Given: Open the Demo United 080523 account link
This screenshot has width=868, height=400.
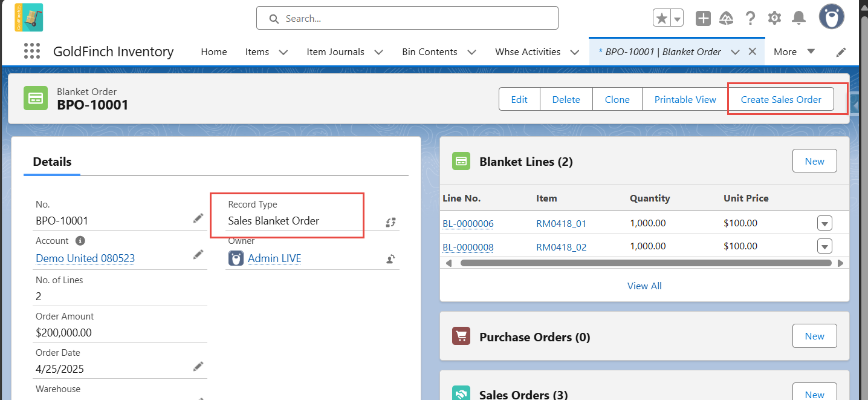Looking at the screenshot, I should tap(85, 258).
